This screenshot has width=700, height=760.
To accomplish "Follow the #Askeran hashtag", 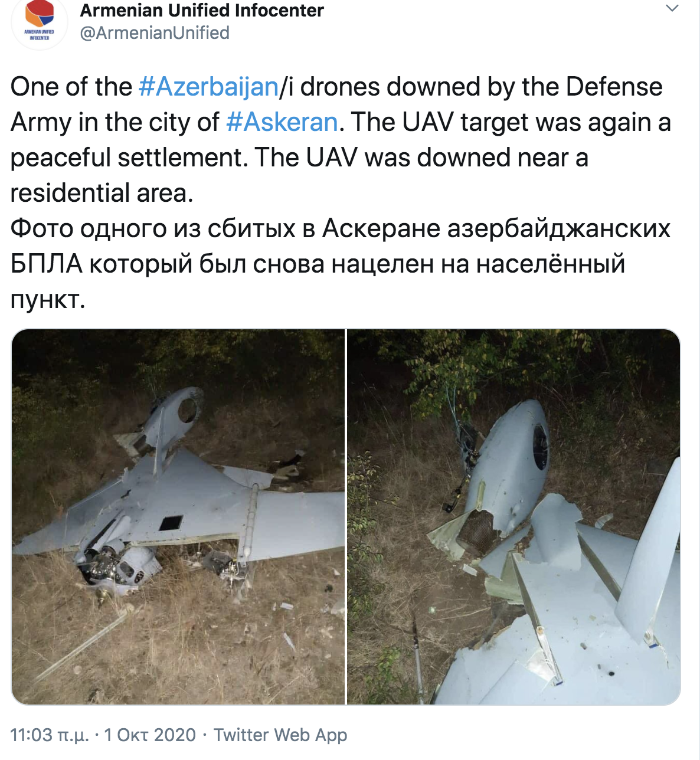I will tap(282, 122).
